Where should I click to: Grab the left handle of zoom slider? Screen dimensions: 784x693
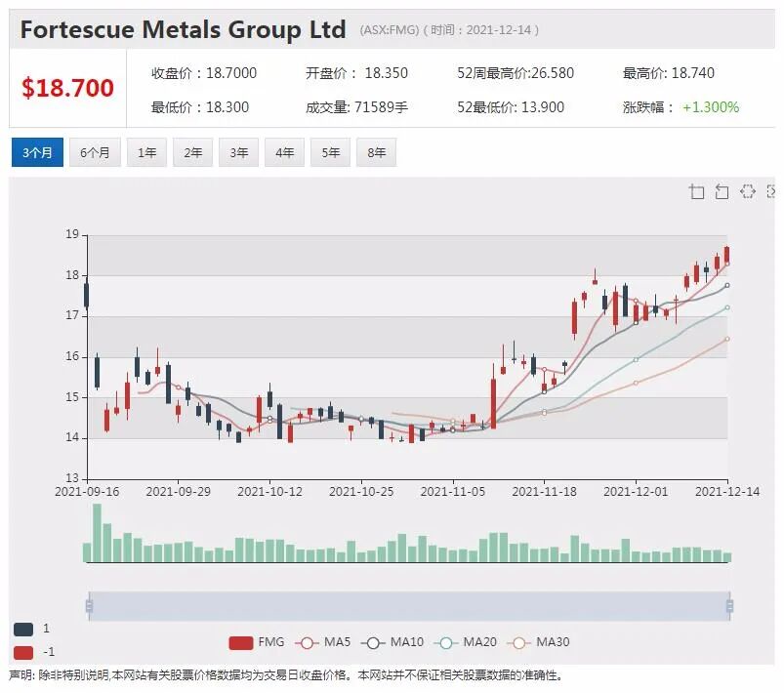(89, 606)
